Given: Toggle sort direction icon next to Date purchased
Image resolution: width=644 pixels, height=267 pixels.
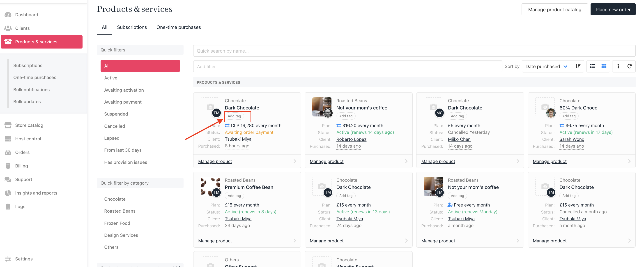Looking at the screenshot, I should click(x=578, y=66).
